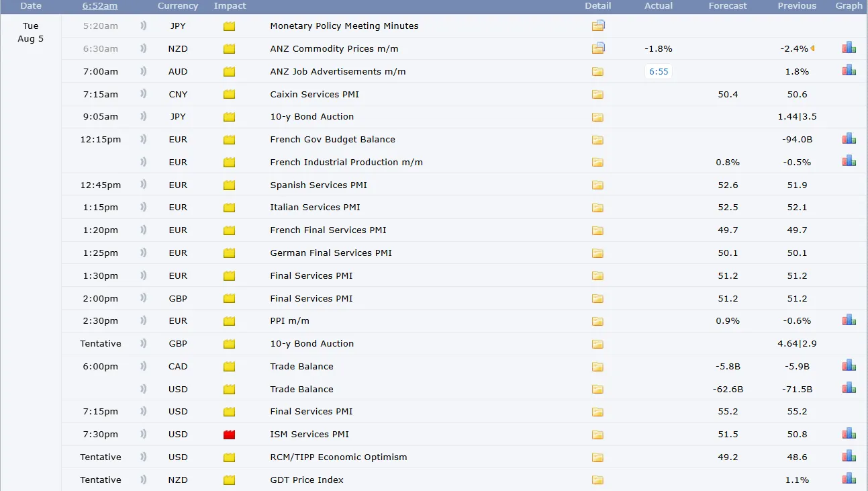Click graph icon for GDT Price Index
This screenshot has height=491, width=868.
tap(849, 479)
